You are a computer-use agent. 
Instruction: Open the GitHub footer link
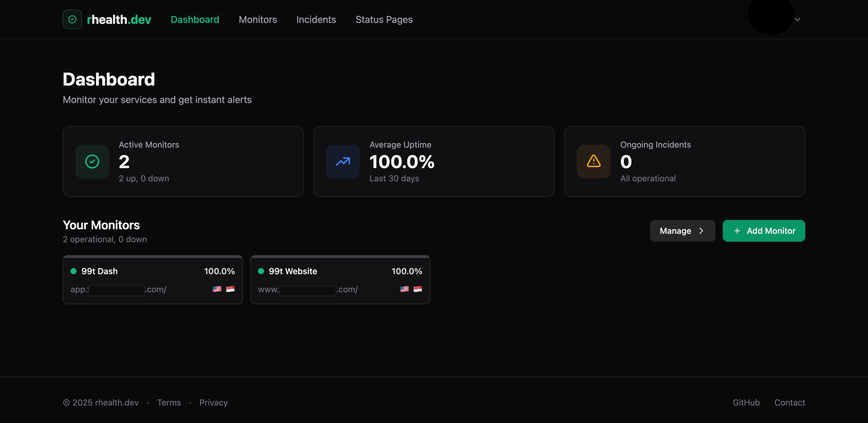746,403
